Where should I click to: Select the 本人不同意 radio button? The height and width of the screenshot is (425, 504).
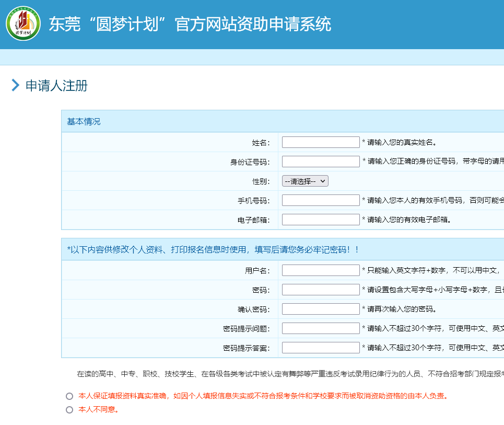(x=69, y=409)
